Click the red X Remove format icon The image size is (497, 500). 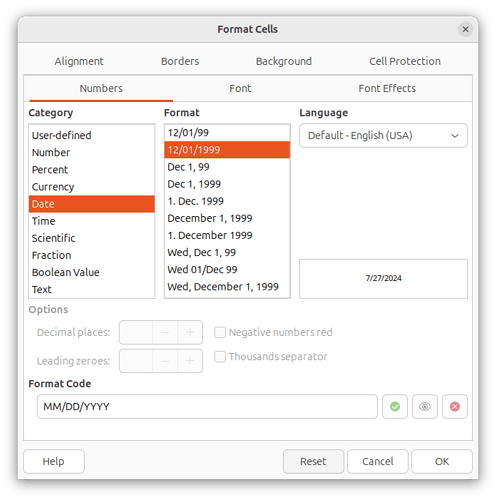[455, 406]
